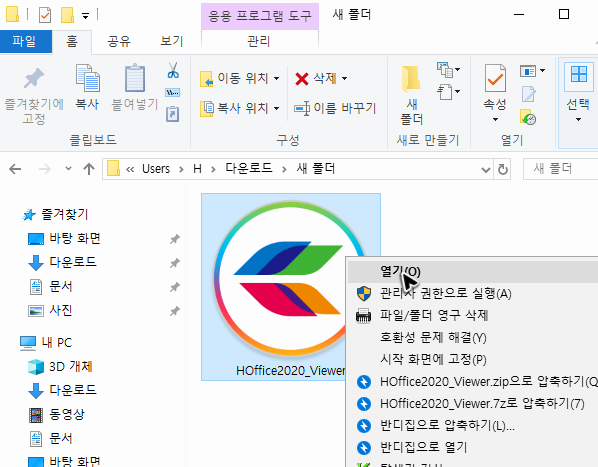Open the quick access toolbar customize arrow
The width and height of the screenshot is (598, 467).
coord(85,16)
